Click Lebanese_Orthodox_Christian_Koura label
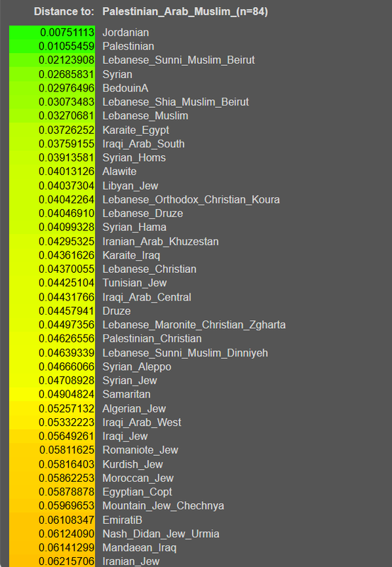392x567 pixels. tap(191, 200)
